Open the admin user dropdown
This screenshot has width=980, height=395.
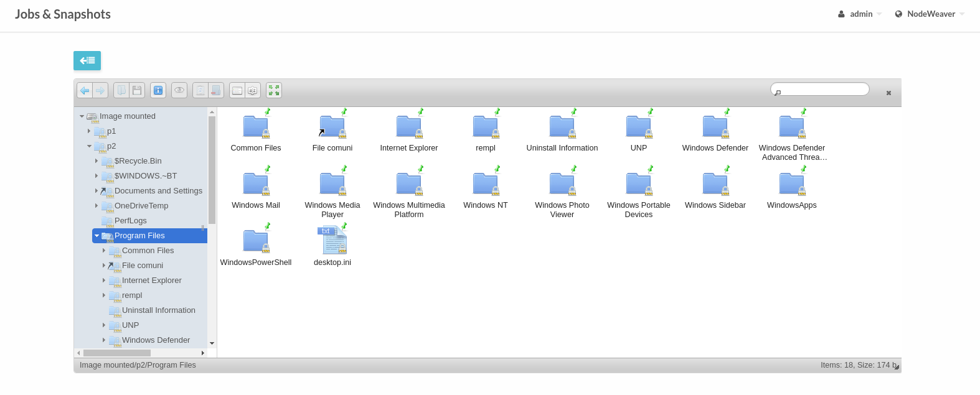coord(860,14)
